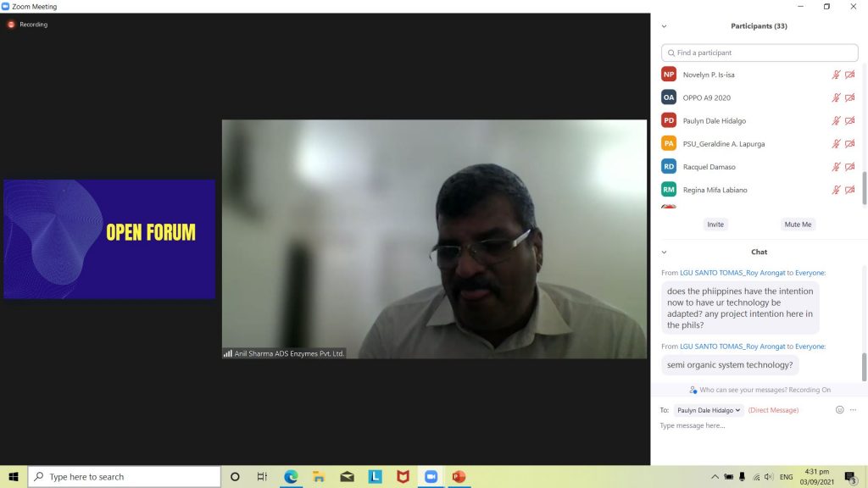Click participant name Regina Mifa Labiano
The image size is (868, 488).
[x=715, y=190]
